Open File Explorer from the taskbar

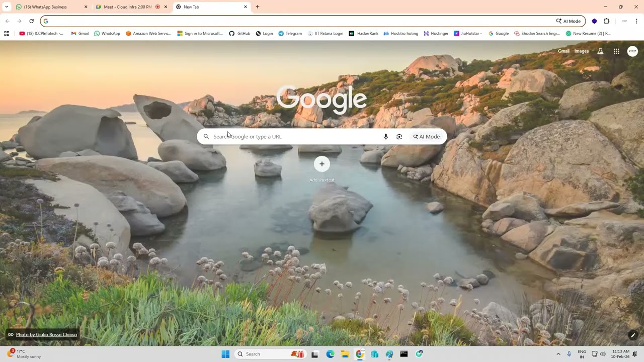pyautogui.click(x=345, y=354)
